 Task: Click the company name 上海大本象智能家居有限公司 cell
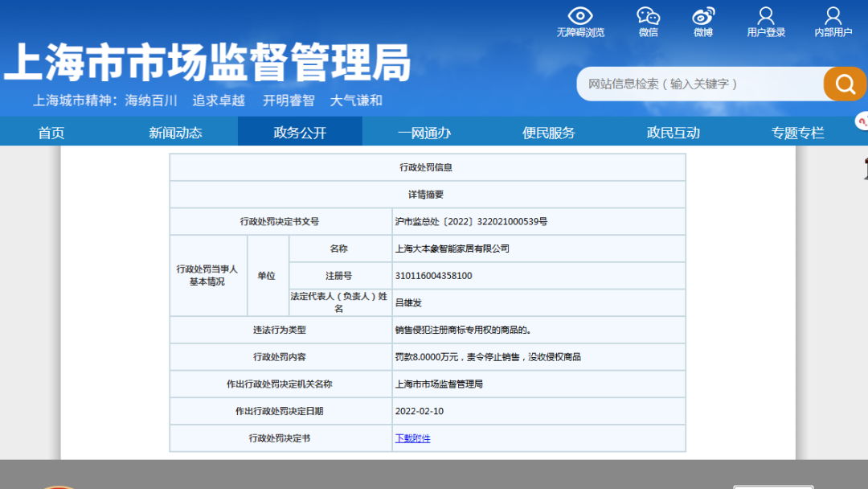pos(452,249)
